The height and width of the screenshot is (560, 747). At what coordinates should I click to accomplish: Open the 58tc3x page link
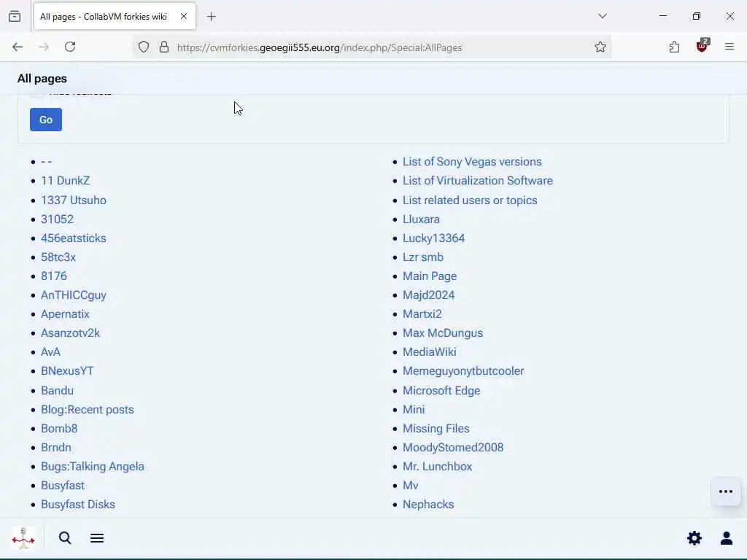[x=58, y=257]
